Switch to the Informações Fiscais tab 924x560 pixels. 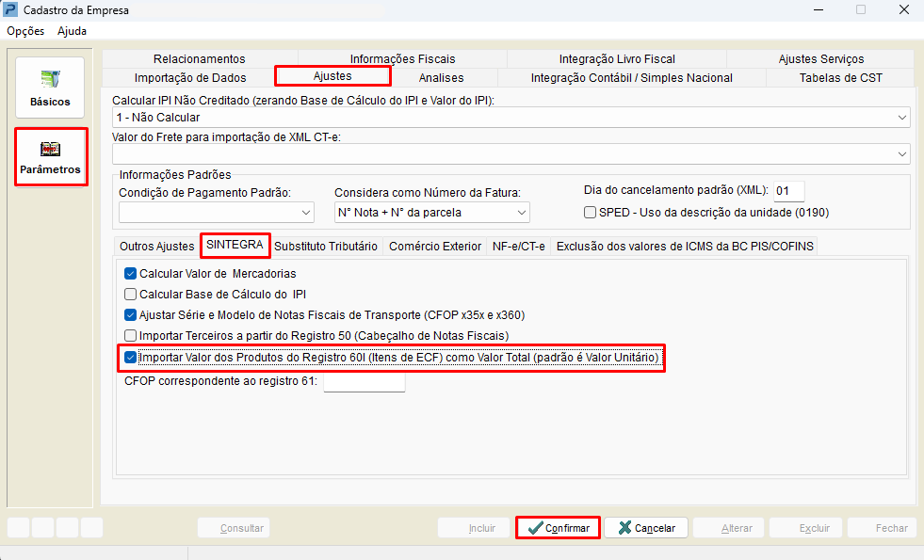pos(402,59)
